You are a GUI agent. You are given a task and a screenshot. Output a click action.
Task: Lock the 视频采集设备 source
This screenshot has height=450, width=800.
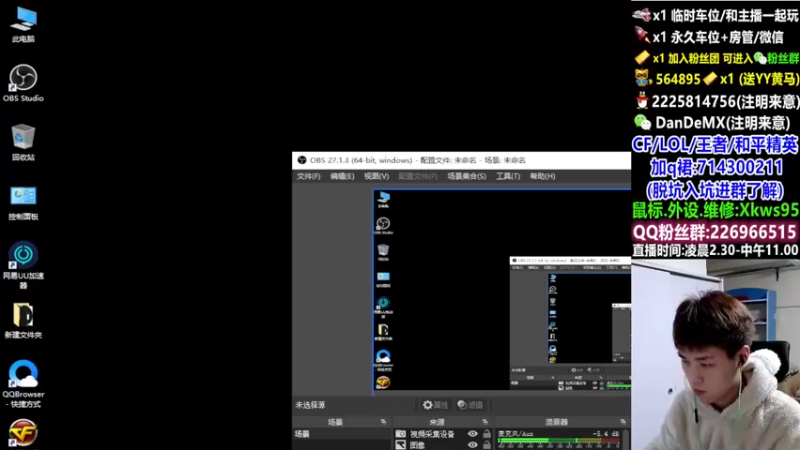tap(487, 434)
